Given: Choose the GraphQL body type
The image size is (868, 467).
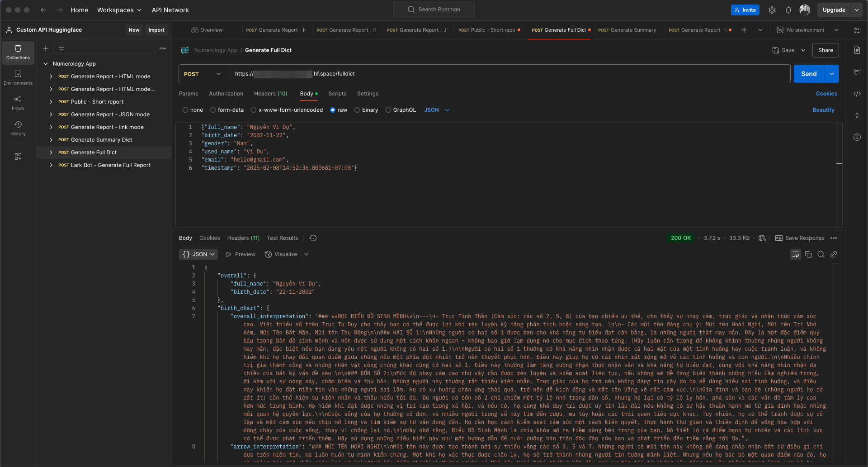Looking at the screenshot, I should 388,110.
